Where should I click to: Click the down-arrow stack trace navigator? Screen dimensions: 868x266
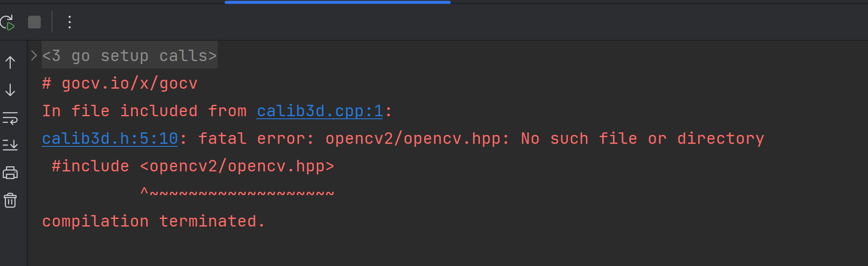point(10,90)
